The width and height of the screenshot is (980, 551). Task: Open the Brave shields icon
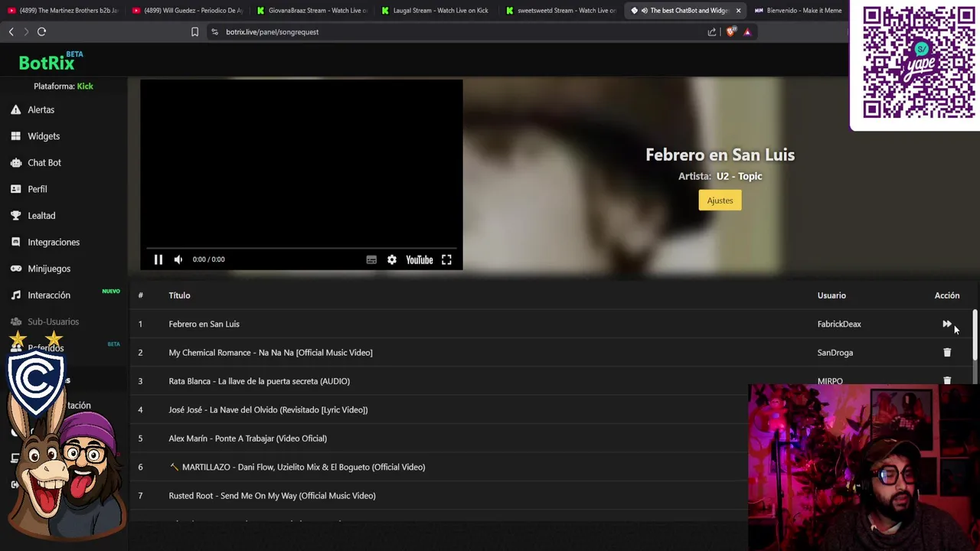tap(730, 32)
